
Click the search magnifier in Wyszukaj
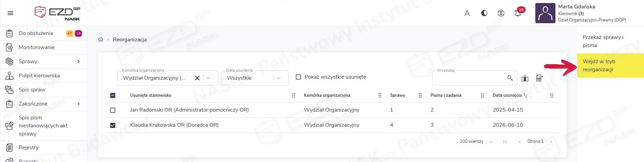[x=510, y=78]
